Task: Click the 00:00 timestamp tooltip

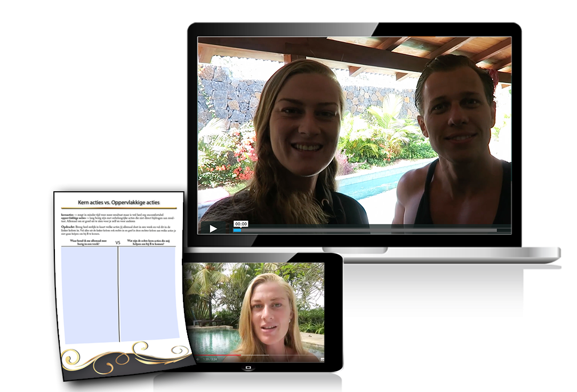Action: click(241, 224)
